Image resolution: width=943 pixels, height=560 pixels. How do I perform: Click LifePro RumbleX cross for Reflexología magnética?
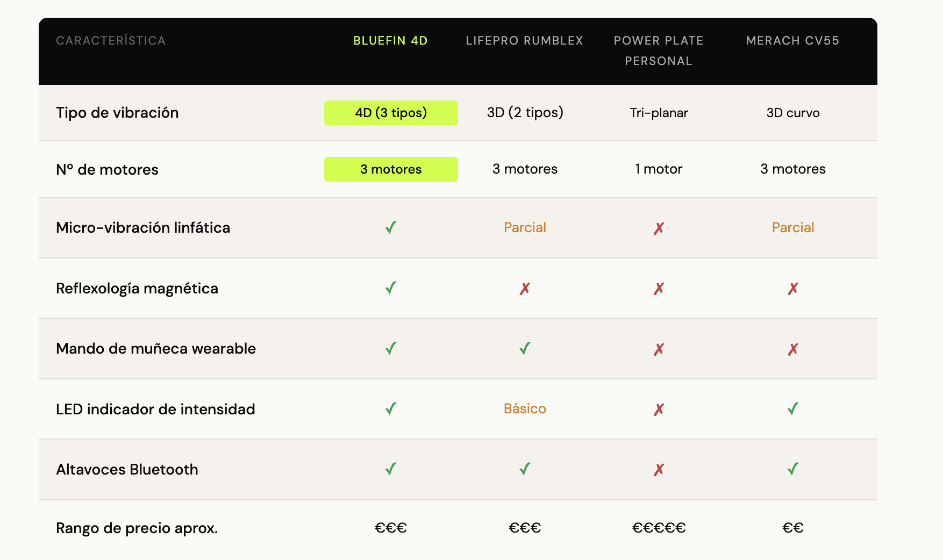coord(525,289)
